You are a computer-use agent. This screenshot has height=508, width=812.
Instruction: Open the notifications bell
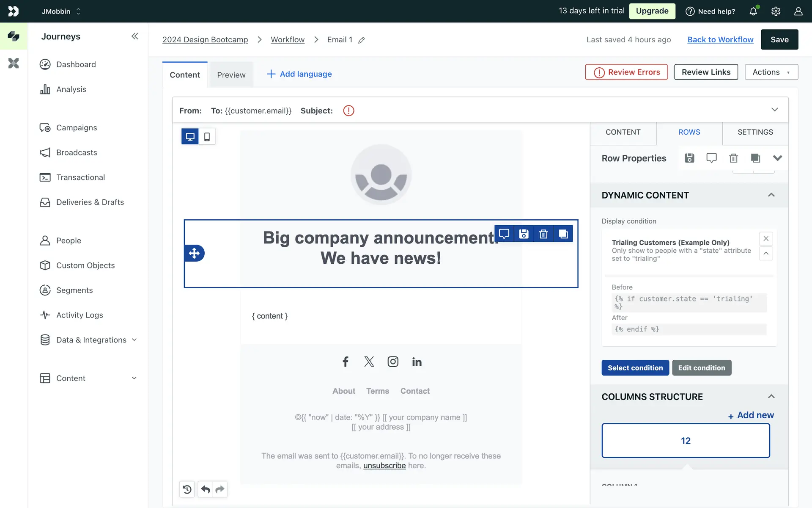point(753,11)
